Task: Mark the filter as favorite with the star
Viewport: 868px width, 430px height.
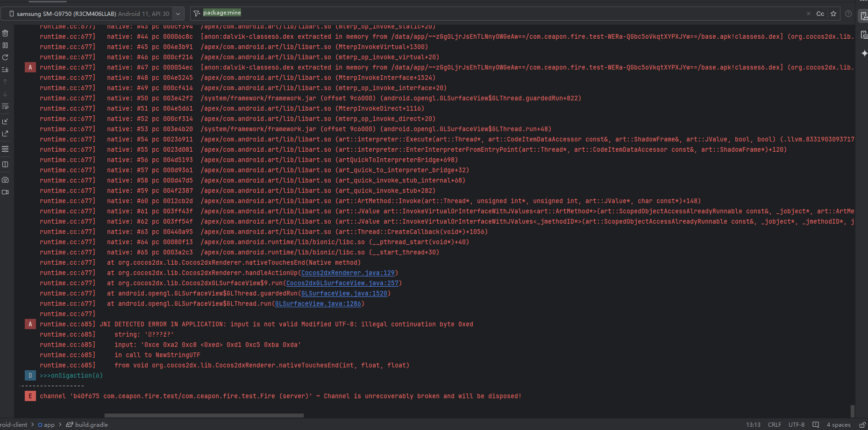Action: pyautogui.click(x=833, y=14)
